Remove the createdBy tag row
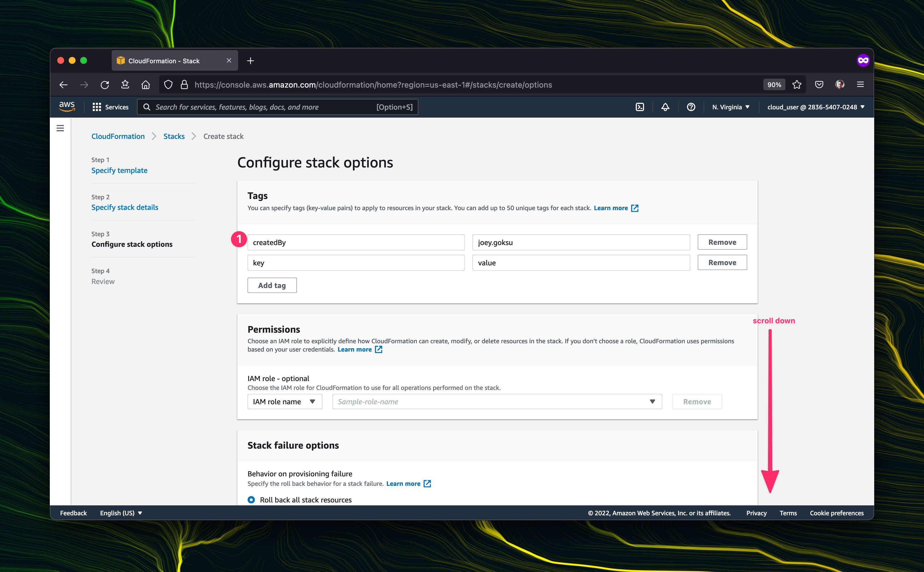924x572 pixels. point(722,242)
